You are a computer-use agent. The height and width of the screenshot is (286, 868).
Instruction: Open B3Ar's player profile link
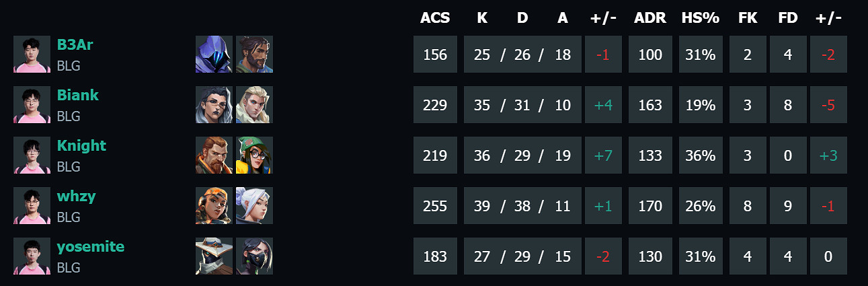pos(75,45)
